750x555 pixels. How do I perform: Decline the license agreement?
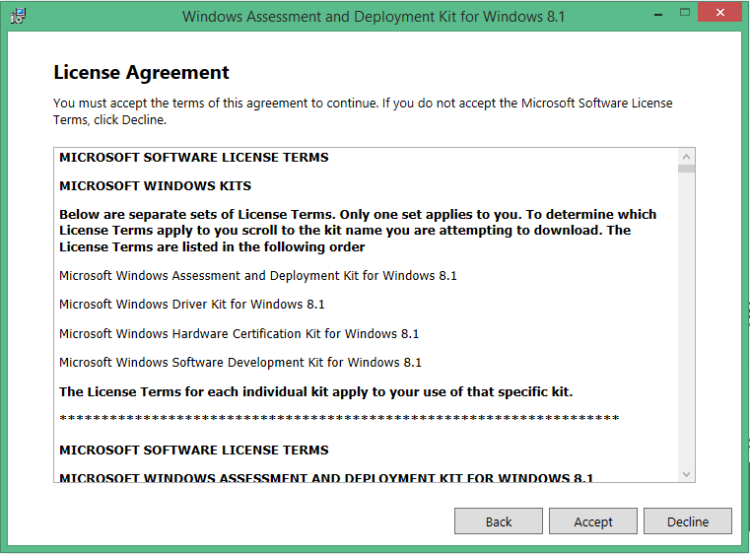click(687, 521)
